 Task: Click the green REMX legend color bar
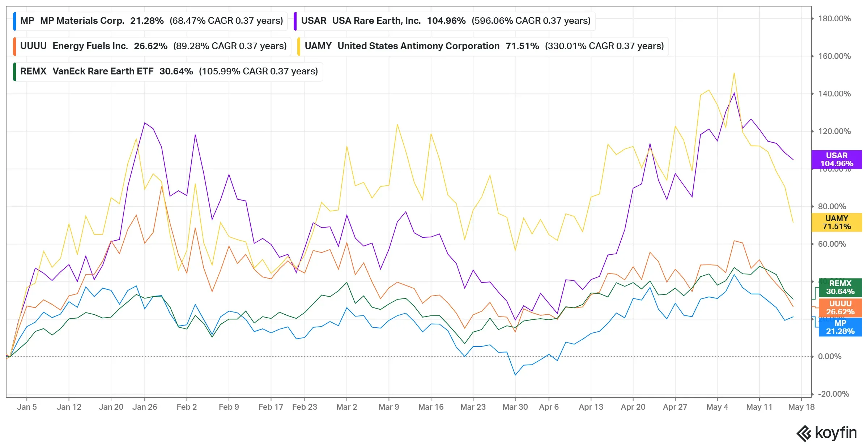click(14, 72)
